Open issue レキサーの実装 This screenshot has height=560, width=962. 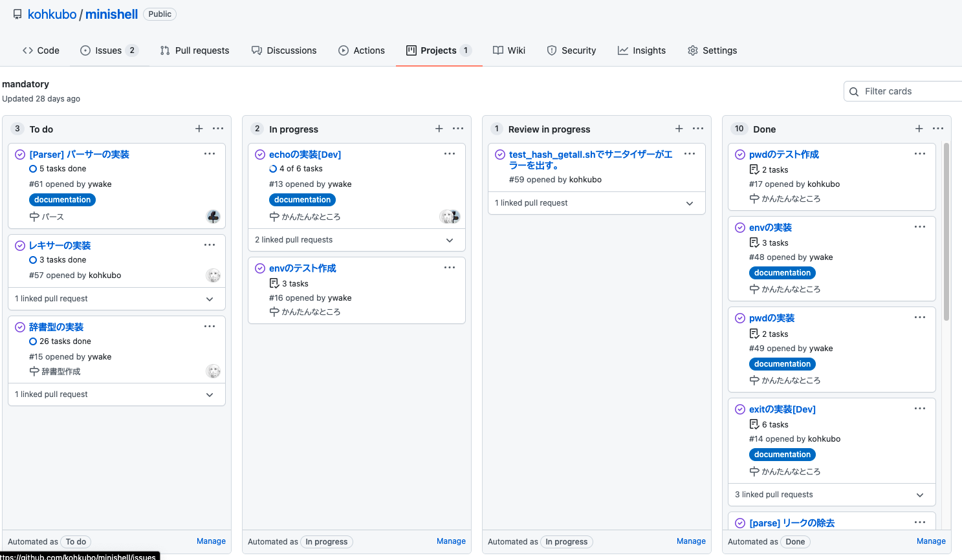(x=60, y=246)
